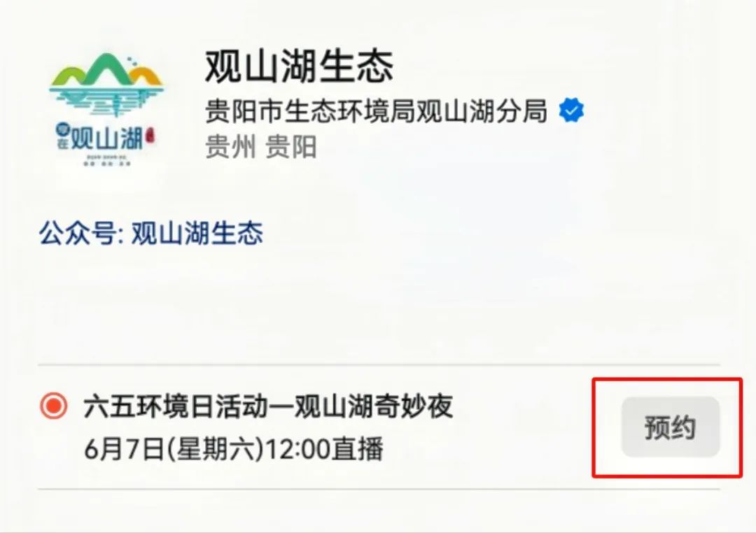The width and height of the screenshot is (756, 533).
Task: Click the 观山湖生态 name after 公众号
Action: click(x=197, y=233)
